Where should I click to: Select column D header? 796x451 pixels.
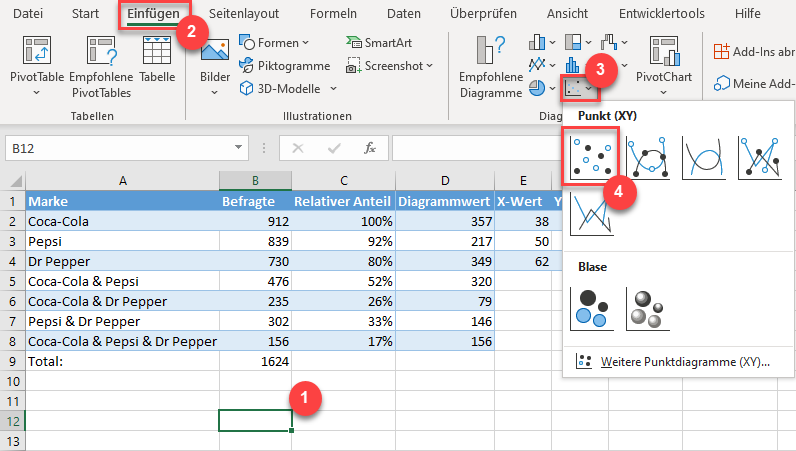click(445, 181)
